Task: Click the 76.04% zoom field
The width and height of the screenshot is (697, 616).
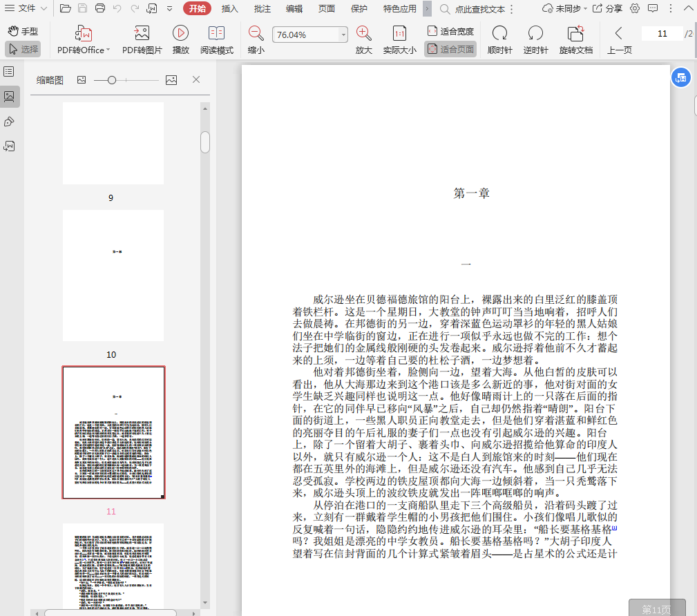Action: (x=306, y=35)
